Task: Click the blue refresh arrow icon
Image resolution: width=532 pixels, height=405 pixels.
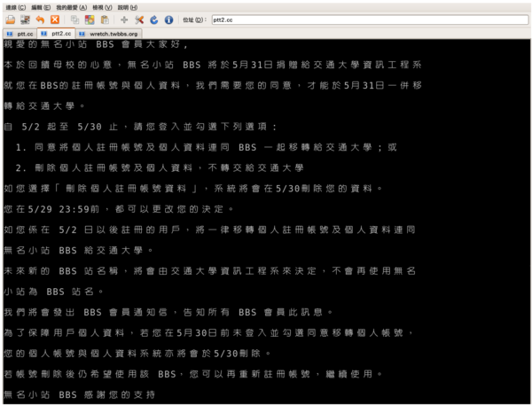Action: 154,20
